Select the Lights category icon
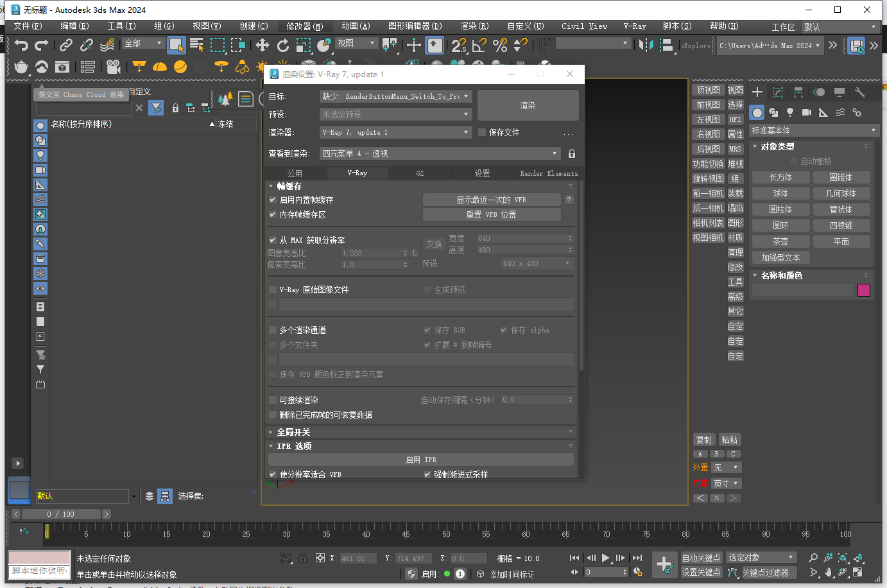The height and width of the screenshot is (588, 887). click(x=790, y=112)
